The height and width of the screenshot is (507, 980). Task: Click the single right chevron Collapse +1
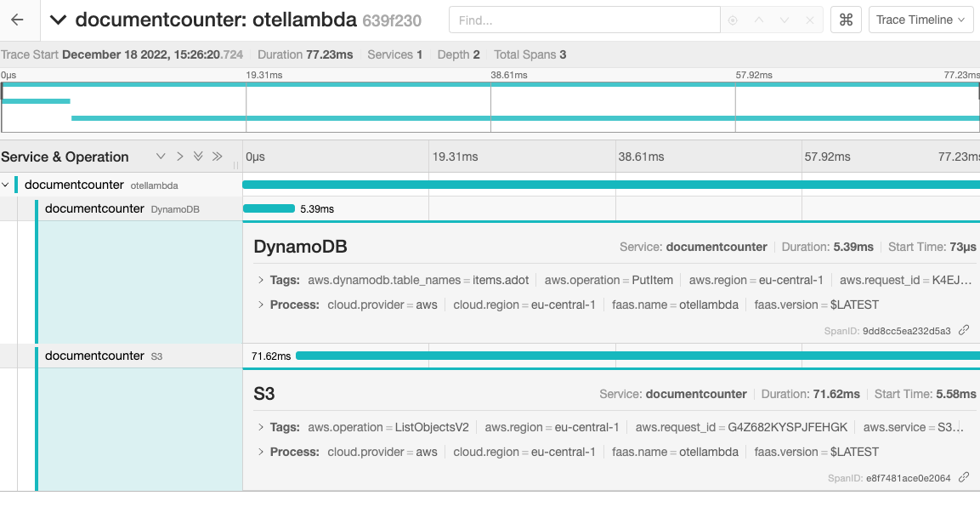[179, 157]
